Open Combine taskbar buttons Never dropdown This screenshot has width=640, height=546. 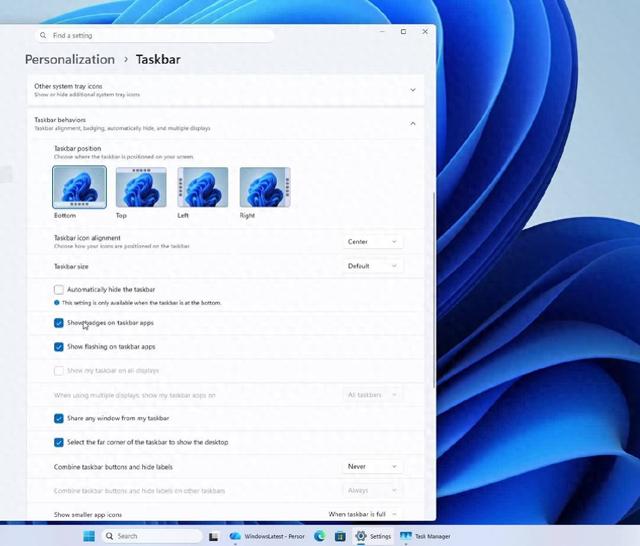[x=372, y=466]
